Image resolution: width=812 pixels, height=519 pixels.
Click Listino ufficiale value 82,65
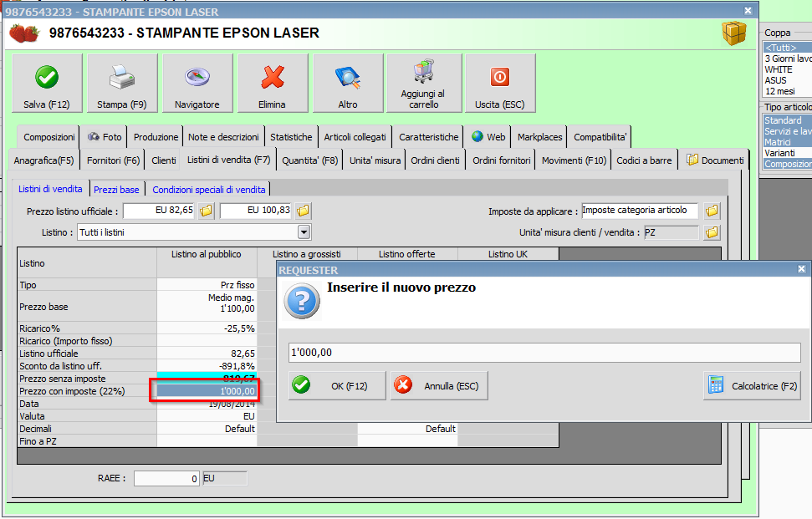click(x=207, y=354)
